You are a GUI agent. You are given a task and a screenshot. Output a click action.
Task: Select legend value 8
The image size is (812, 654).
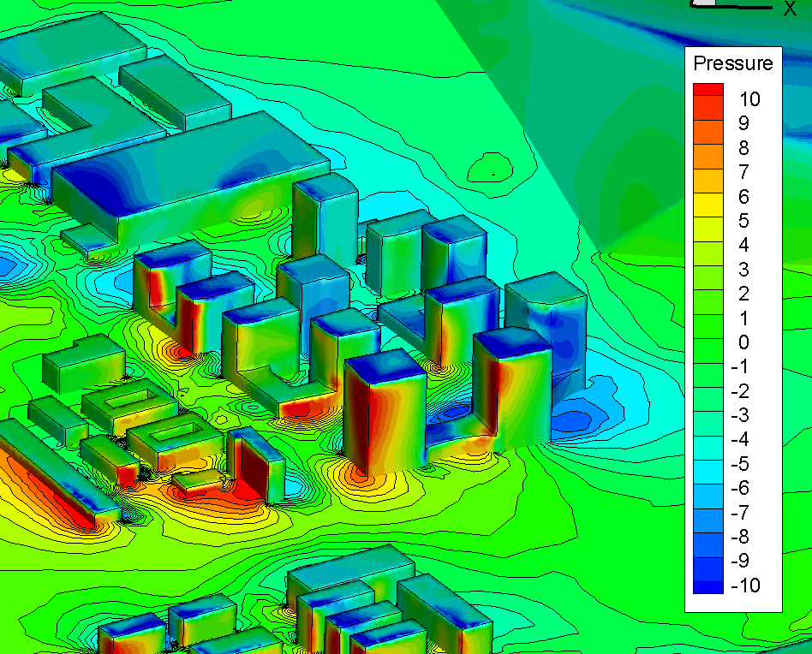click(x=743, y=147)
